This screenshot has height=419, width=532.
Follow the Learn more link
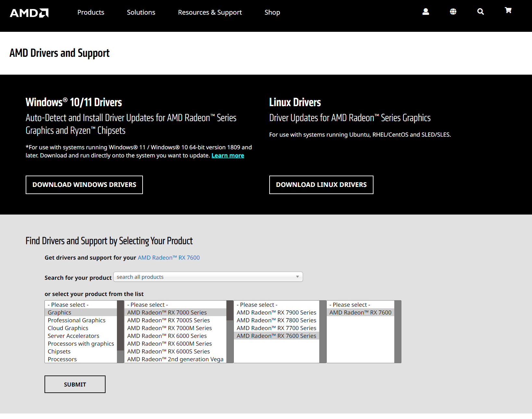click(x=228, y=155)
